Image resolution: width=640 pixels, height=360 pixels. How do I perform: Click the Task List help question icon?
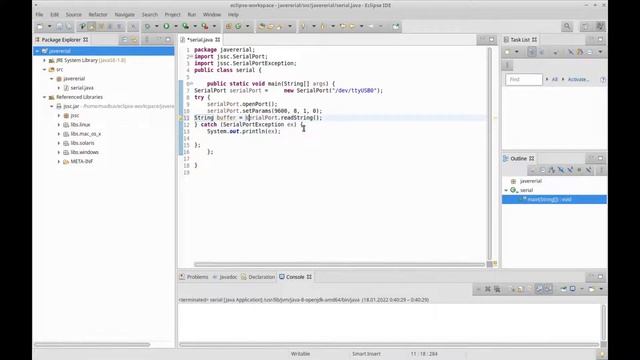click(603, 80)
